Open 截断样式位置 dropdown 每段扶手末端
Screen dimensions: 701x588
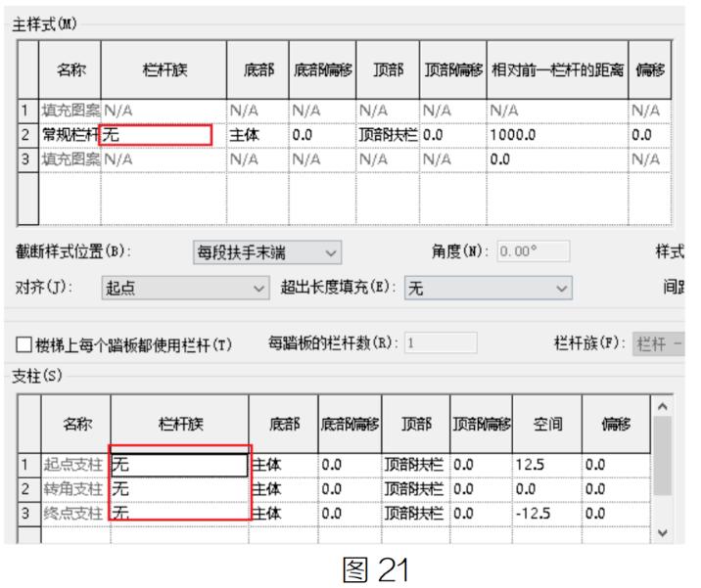[267, 252]
